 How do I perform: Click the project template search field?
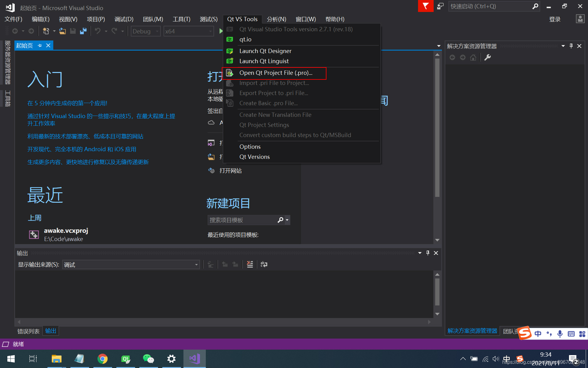click(242, 220)
